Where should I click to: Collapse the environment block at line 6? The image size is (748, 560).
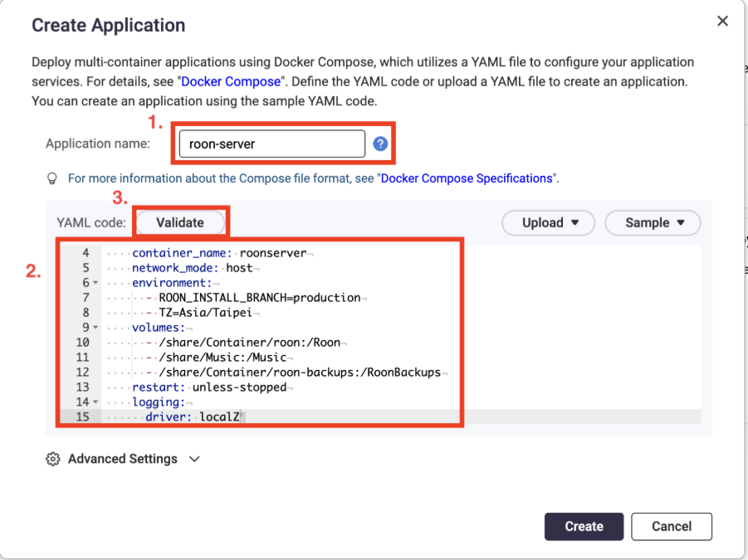(95, 283)
